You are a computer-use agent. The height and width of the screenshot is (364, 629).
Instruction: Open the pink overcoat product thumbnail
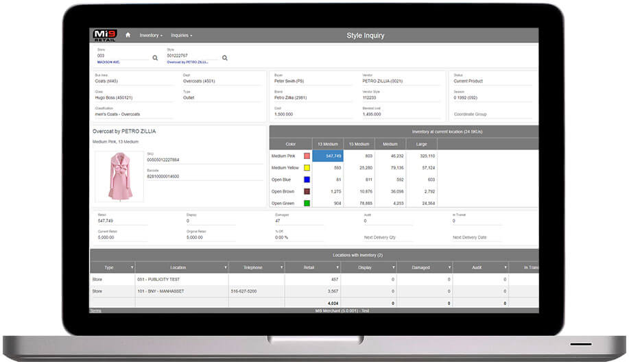point(119,176)
